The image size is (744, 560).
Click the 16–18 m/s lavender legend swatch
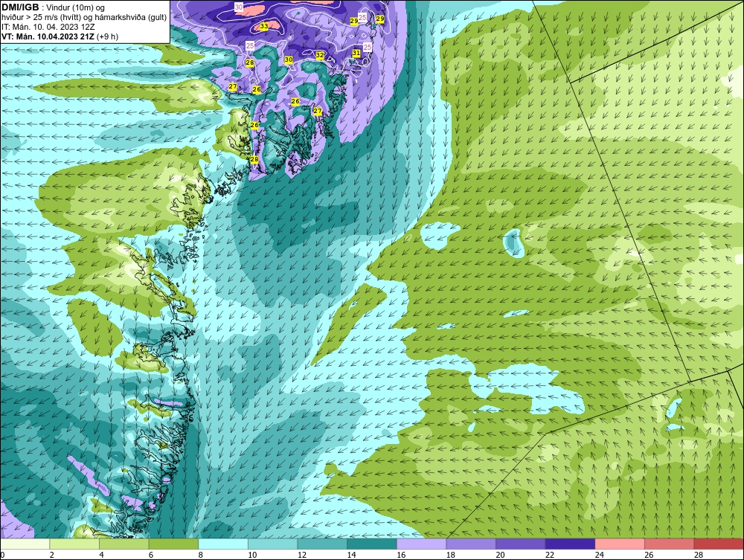(x=421, y=544)
